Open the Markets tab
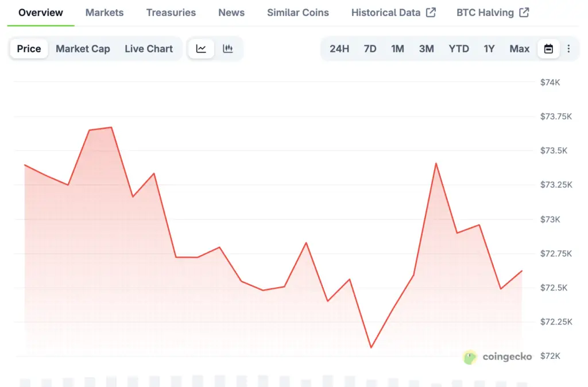This screenshot has height=387, width=588. 105,13
